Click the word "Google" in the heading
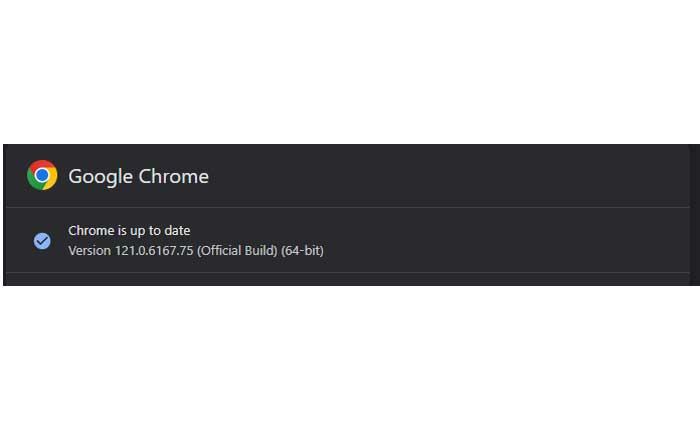Screen dimensions: 700x430 point(100,177)
